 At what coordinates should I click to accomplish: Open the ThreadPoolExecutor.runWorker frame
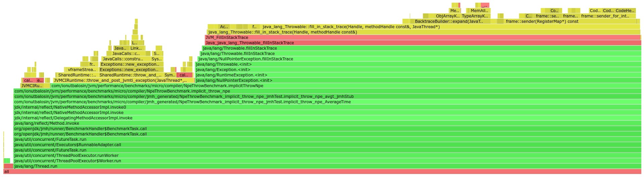pyautogui.click(x=327, y=156)
